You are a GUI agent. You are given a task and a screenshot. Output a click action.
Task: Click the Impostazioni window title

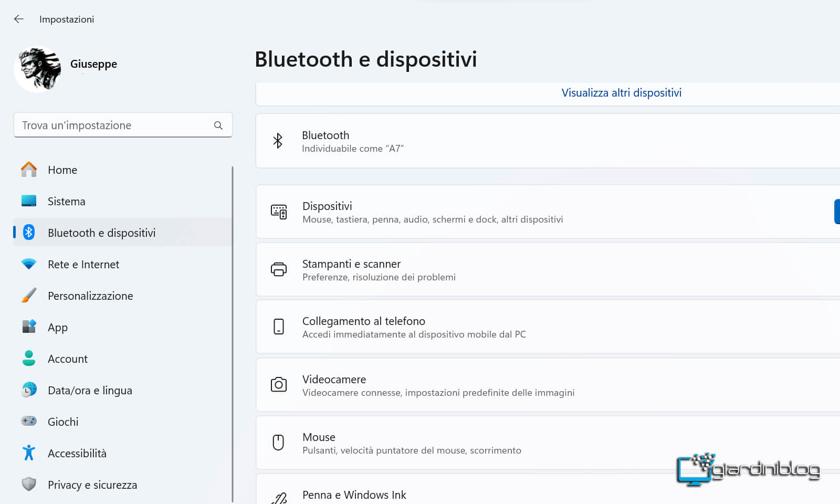coord(67,19)
